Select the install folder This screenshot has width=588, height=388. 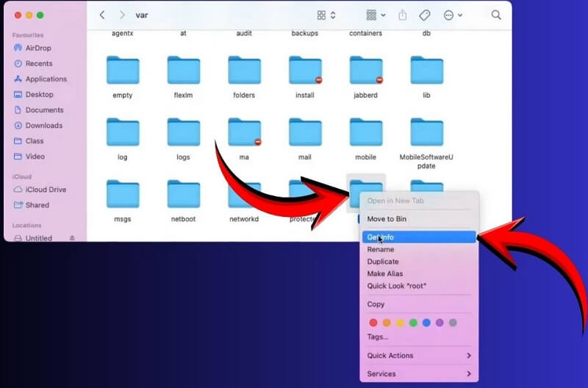click(x=305, y=70)
